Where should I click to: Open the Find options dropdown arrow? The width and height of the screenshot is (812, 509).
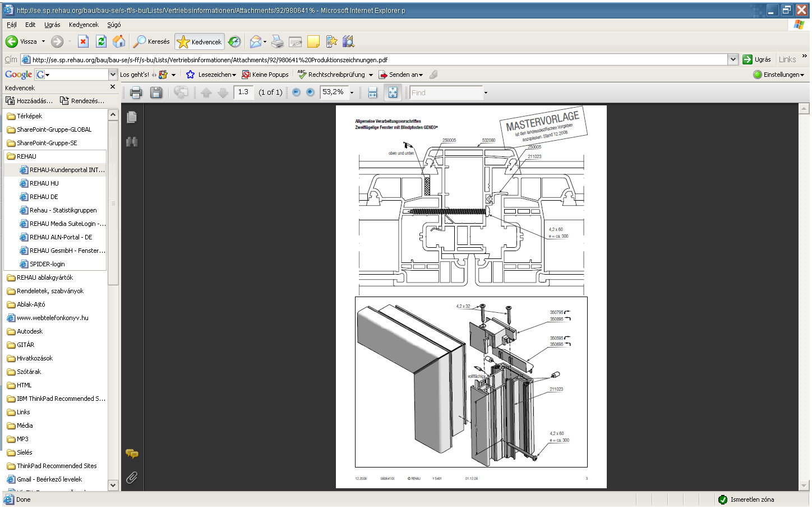point(486,92)
